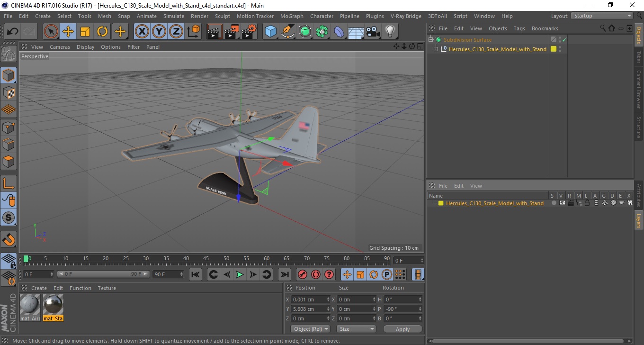
Task: Open the Object (Rel) dropdown
Action: 311,329
